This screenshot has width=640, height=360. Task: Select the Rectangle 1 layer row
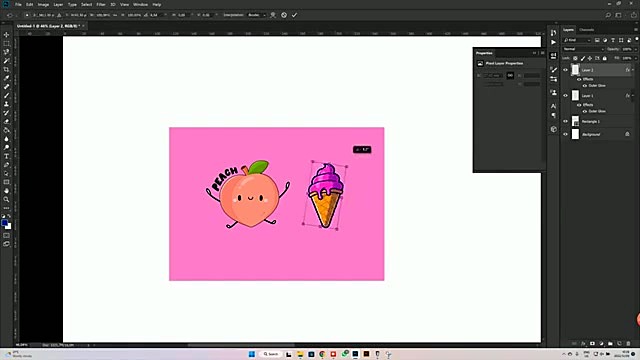(x=598, y=121)
